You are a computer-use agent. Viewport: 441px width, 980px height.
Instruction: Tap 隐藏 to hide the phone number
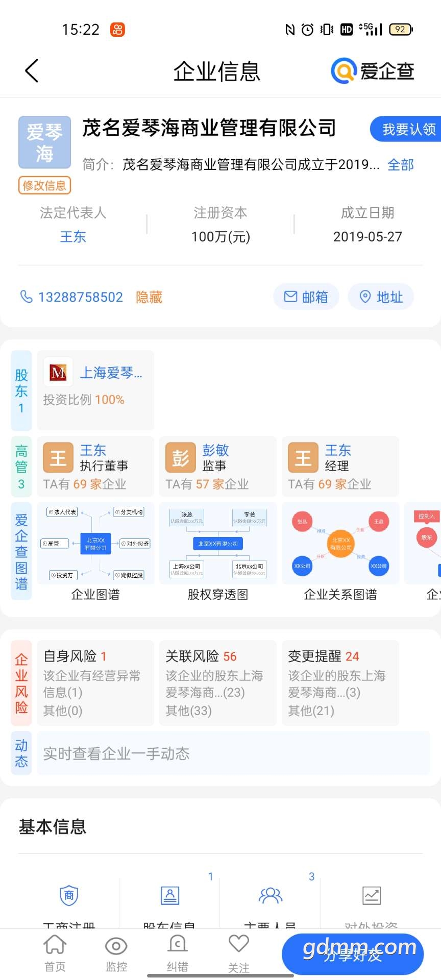[x=149, y=297]
